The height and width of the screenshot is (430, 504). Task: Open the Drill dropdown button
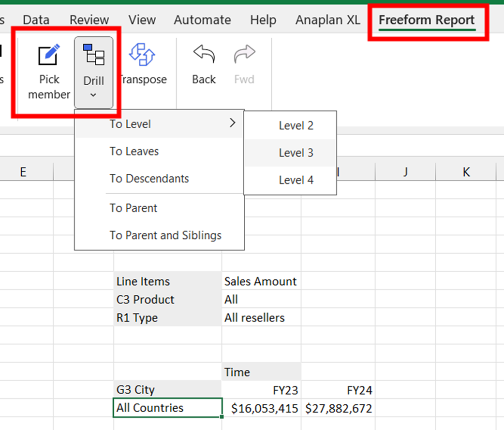pos(94,73)
